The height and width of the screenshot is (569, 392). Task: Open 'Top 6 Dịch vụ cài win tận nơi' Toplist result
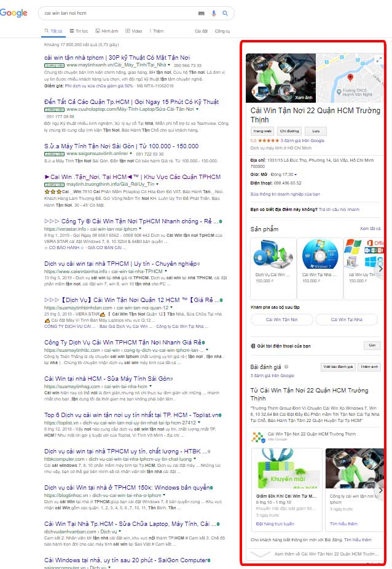(131, 415)
